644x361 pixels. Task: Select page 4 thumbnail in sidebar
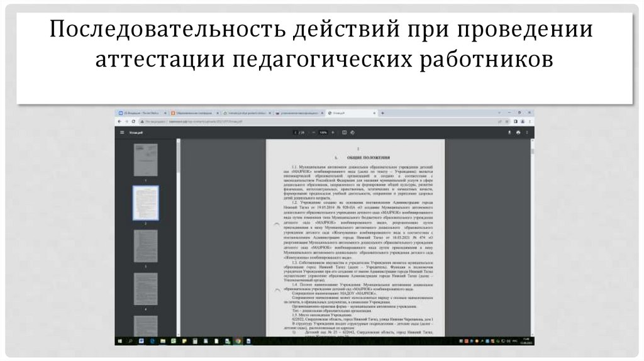145,289
